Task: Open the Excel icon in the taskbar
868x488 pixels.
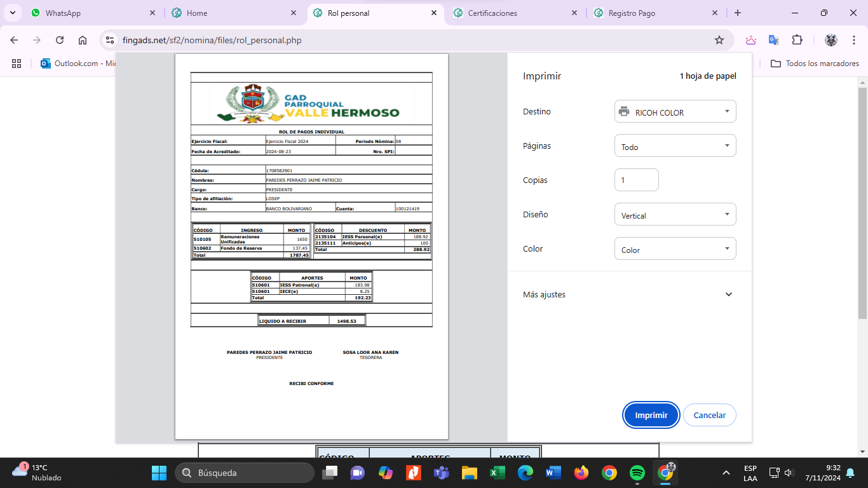Action: 497,473
